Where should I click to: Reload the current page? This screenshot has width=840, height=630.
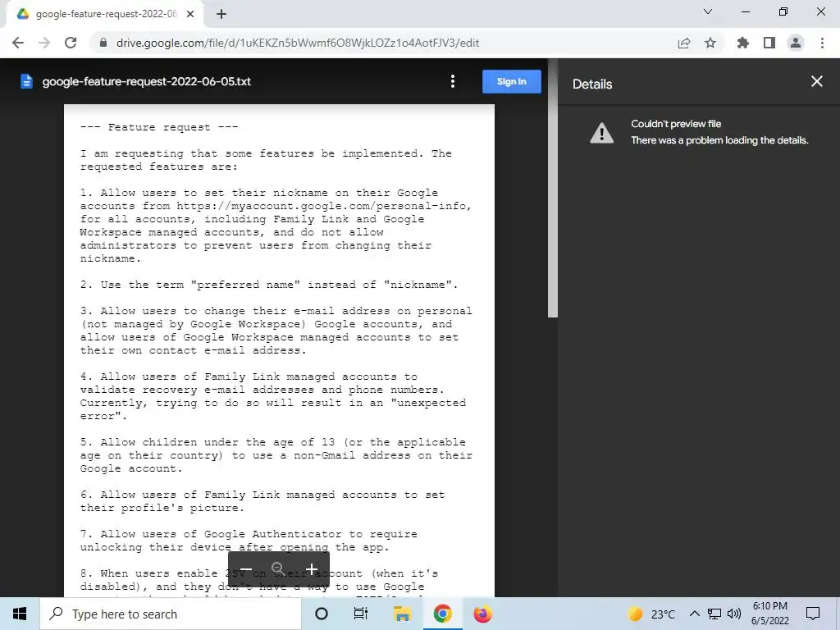71,43
